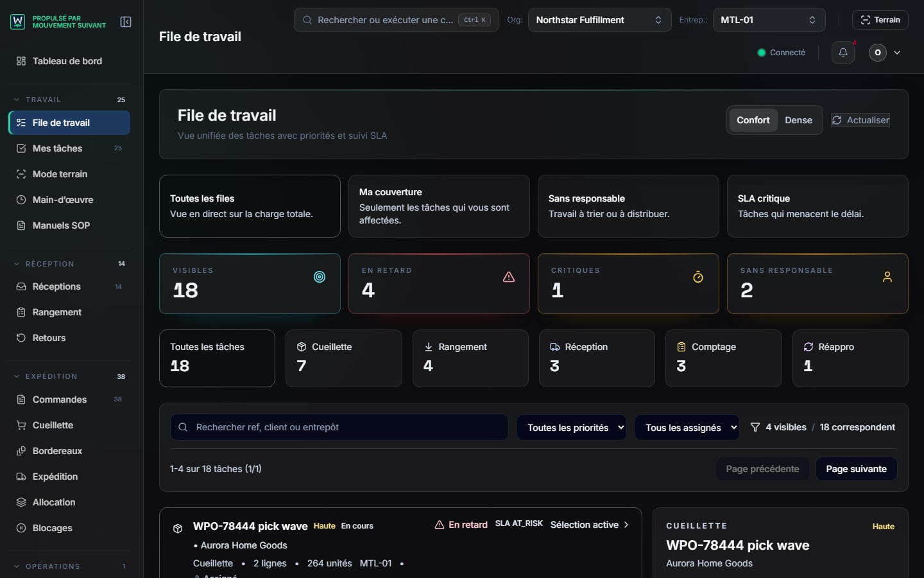Click the warning icon in En retard card

(x=509, y=277)
